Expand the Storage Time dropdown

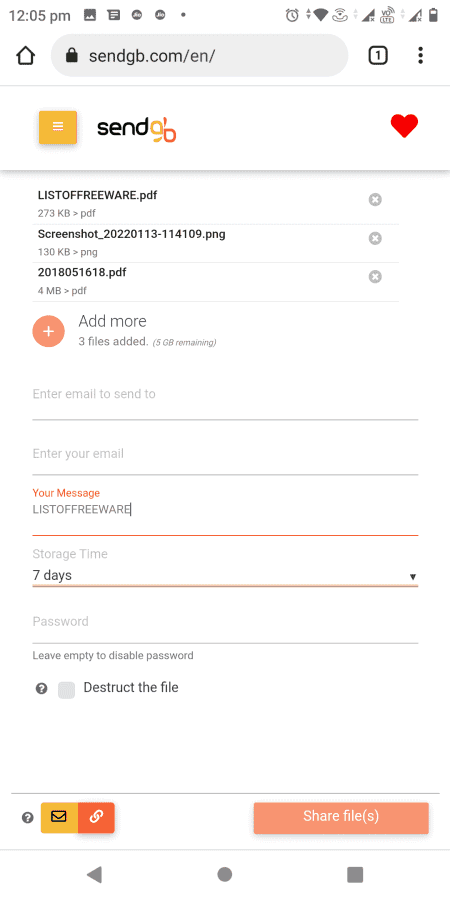click(x=225, y=575)
